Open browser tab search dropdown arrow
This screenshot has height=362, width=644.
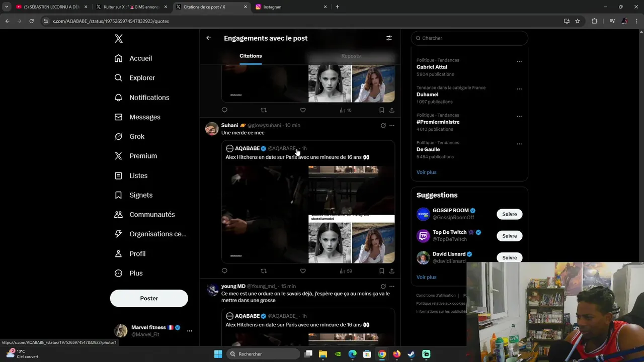coord(7,7)
